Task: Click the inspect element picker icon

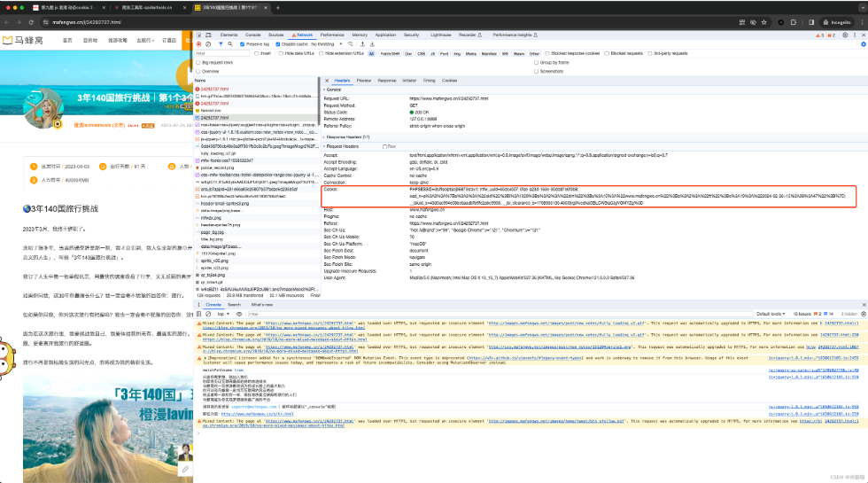Action: click(198, 34)
